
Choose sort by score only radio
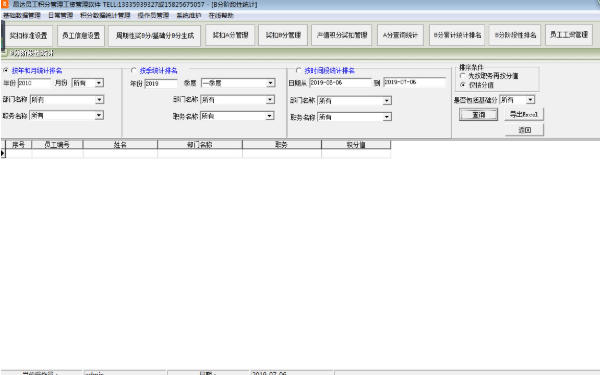pyautogui.click(x=463, y=85)
